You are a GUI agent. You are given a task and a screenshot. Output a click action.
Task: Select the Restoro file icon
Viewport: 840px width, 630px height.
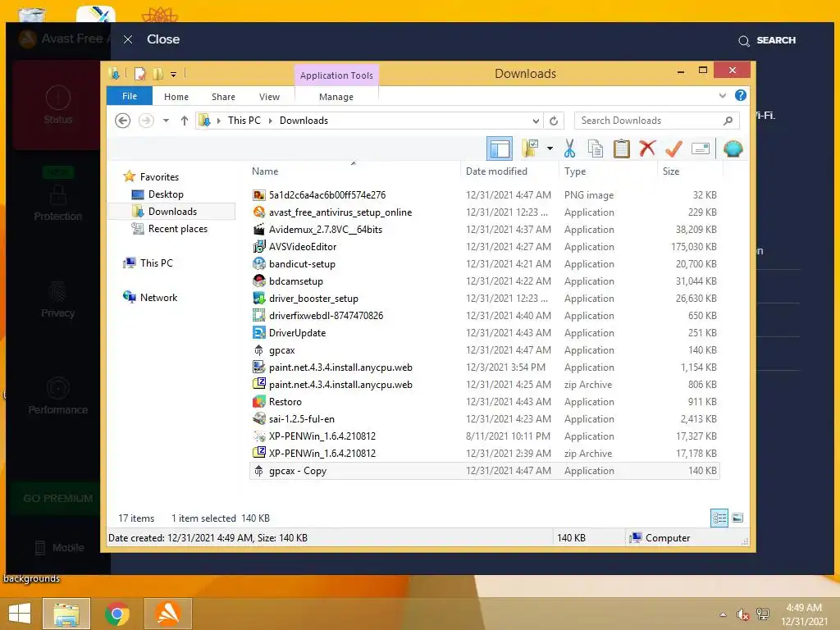[x=258, y=401]
